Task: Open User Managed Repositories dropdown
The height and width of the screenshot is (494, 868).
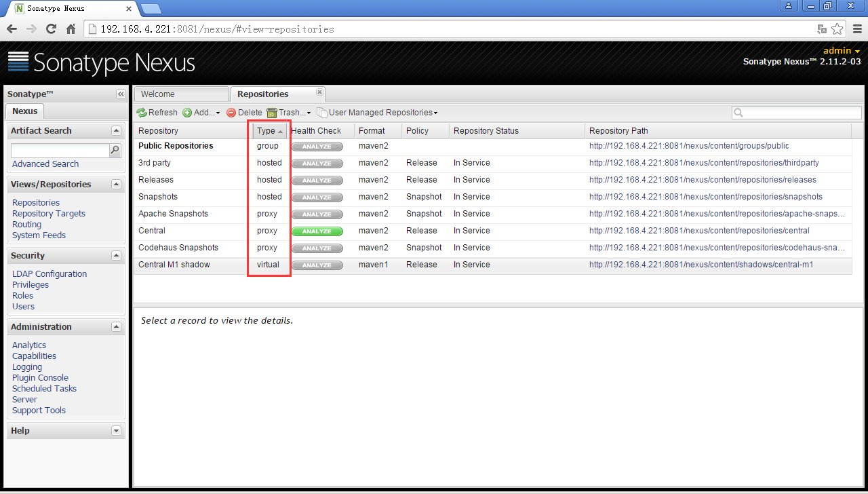Action: click(378, 113)
